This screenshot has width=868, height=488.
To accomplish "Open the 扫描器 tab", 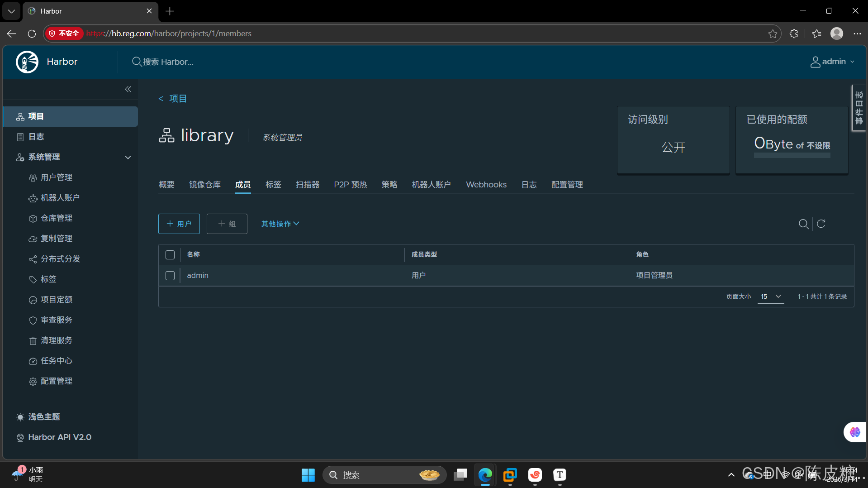I will coord(308,185).
